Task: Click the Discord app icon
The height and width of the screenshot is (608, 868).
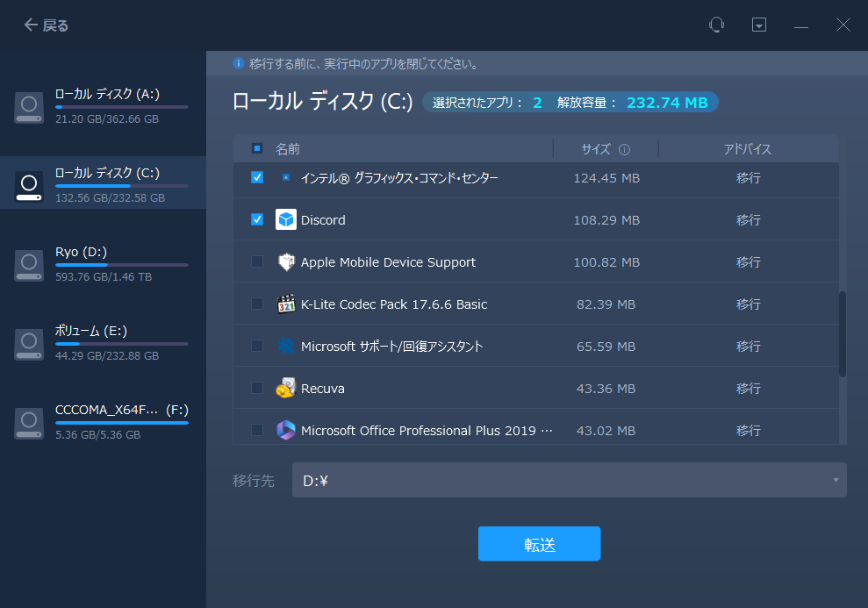Action: (286, 220)
